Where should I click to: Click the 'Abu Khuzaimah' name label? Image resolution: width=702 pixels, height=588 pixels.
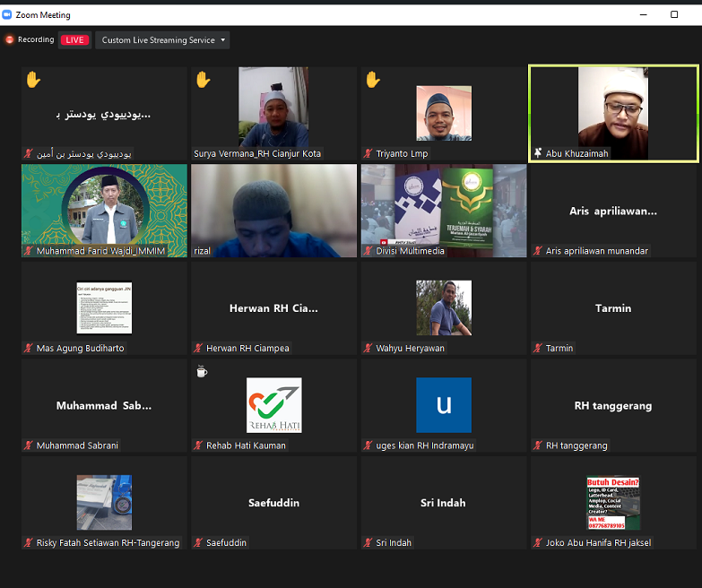(576, 153)
